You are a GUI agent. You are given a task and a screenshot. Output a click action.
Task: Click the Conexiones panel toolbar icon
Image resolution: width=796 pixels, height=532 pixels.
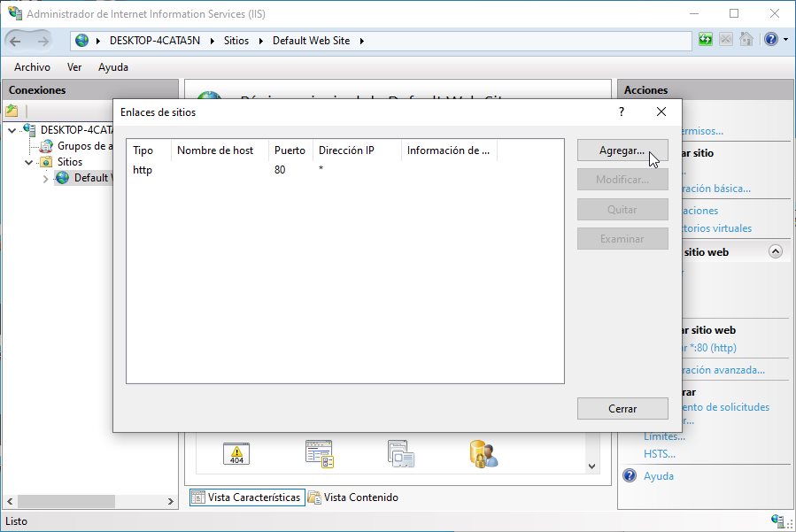(x=12, y=110)
